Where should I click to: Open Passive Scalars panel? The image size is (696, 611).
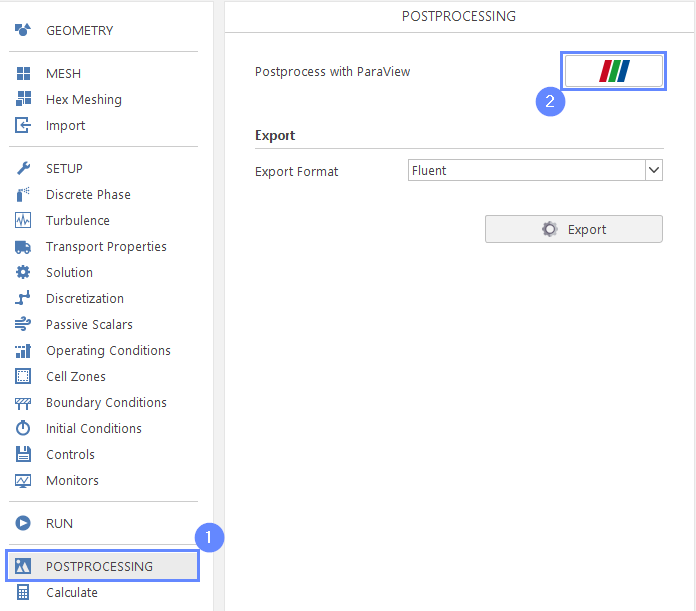click(x=89, y=325)
